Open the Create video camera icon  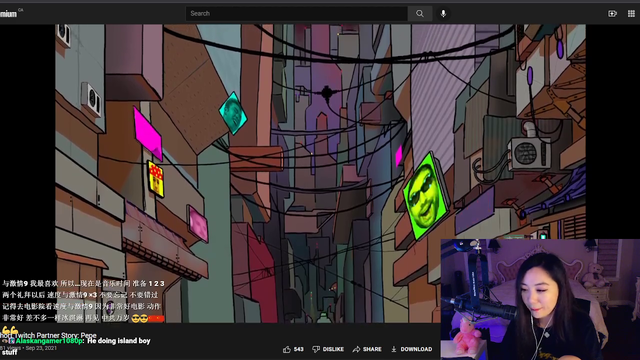pyautogui.click(x=612, y=13)
